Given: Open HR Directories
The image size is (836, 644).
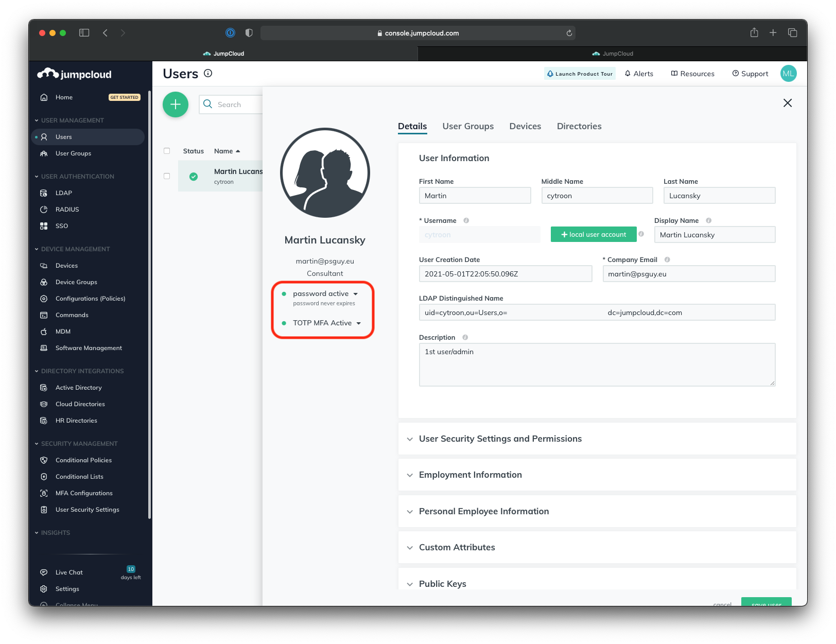Looking at the screenshot, I should 76,421.
